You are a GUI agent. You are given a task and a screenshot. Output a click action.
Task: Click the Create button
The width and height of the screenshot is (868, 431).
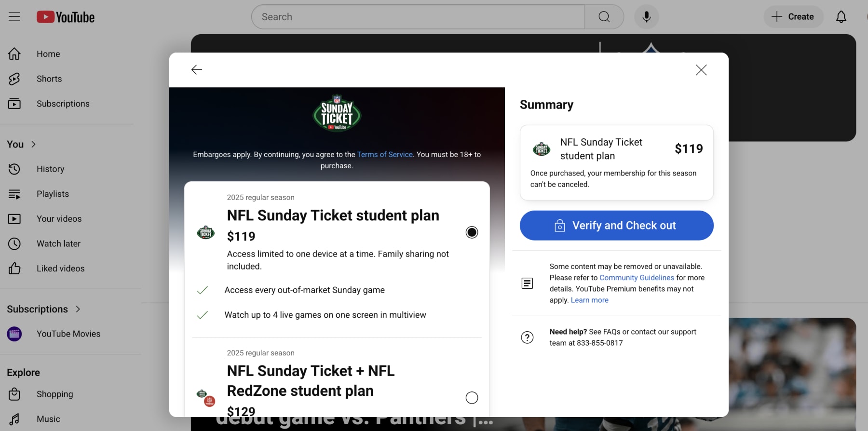(x=793, y=17)
